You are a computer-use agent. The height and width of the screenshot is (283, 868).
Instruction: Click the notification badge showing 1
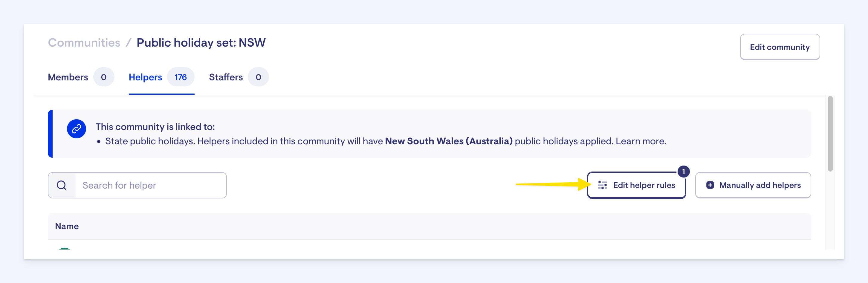click(x=683, y=172)
